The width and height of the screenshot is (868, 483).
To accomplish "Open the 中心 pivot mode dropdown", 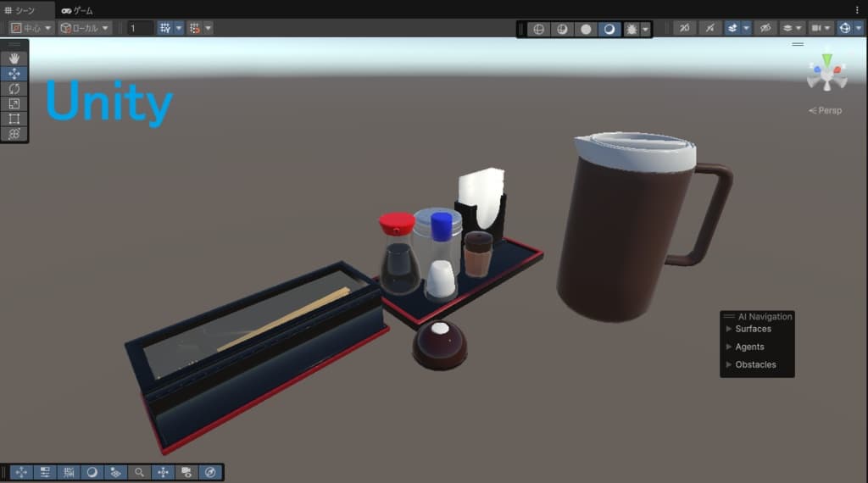I will point(31,28).
